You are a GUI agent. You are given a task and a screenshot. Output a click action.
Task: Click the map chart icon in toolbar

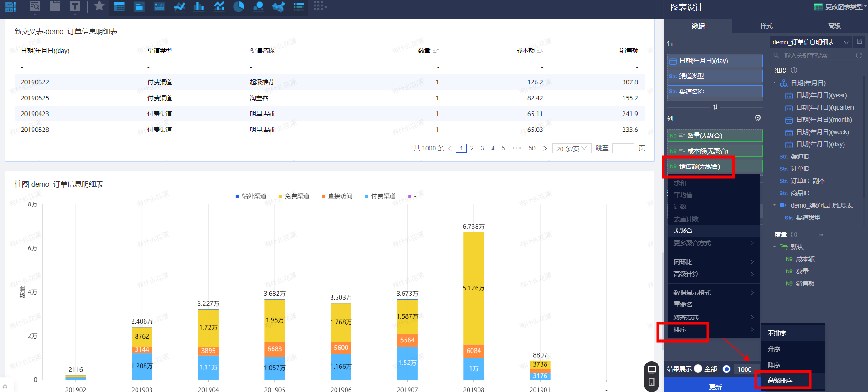278,6
